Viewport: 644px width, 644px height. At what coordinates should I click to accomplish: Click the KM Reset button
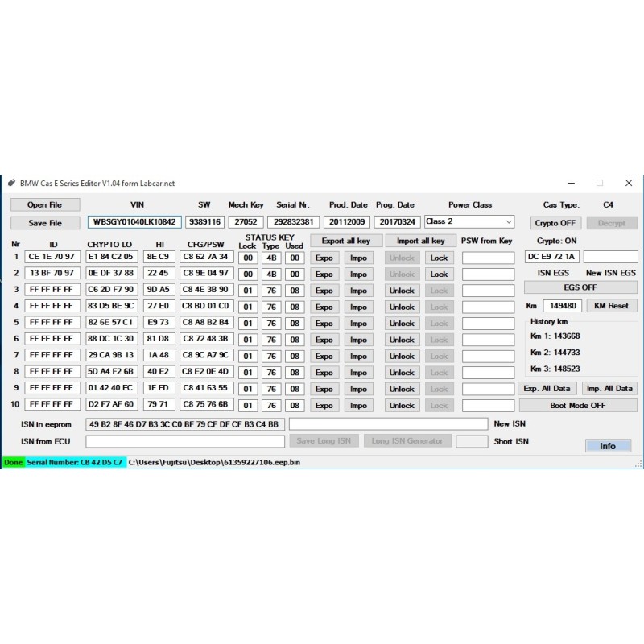pyautogui.click(x=611, y=306)
